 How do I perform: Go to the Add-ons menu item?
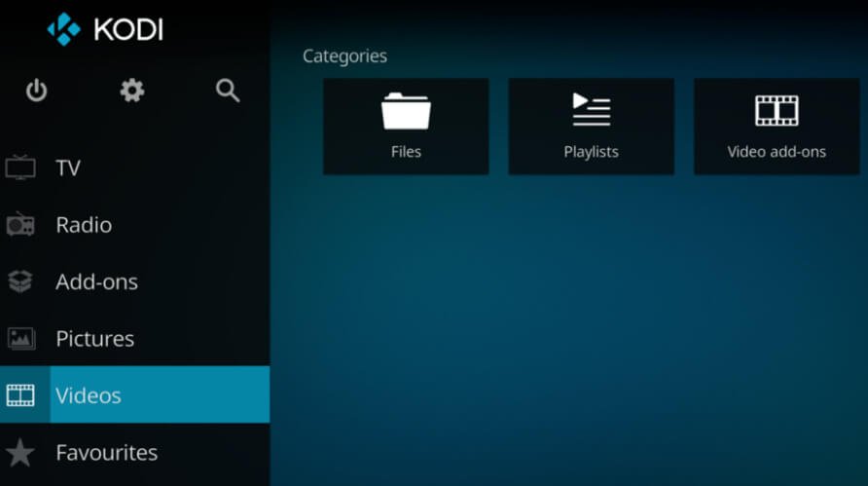coord(135,281)
